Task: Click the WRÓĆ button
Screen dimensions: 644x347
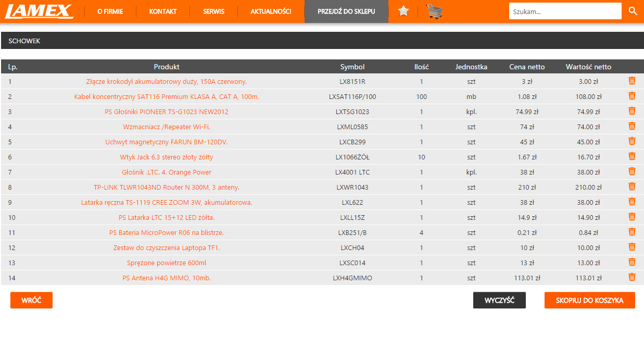Action: click(x=31, y=300)
